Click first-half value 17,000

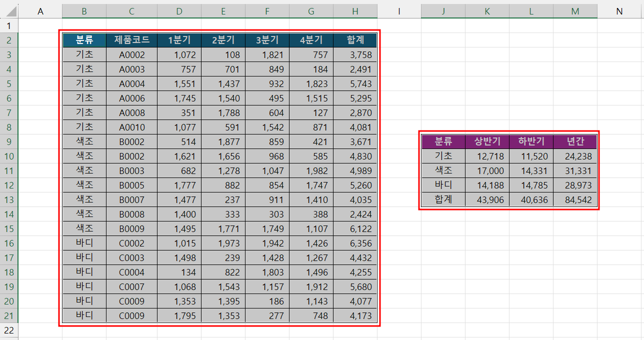pos(487,171)
